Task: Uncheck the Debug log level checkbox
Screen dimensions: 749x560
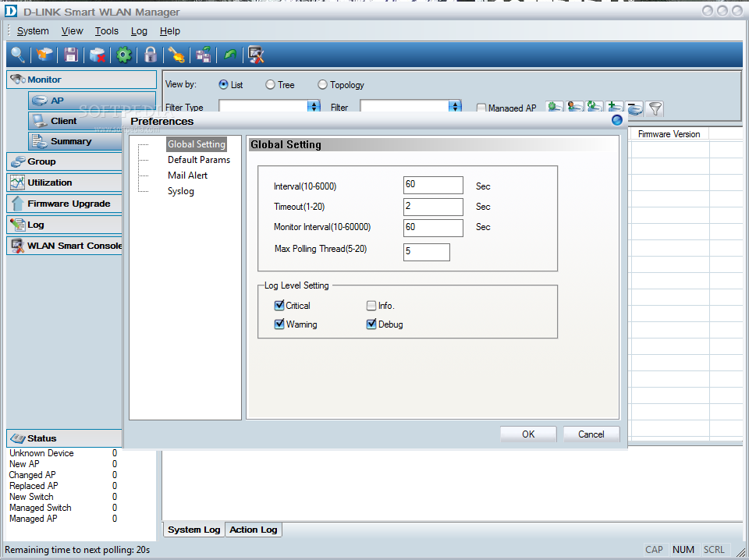Action: click(371, 324)
